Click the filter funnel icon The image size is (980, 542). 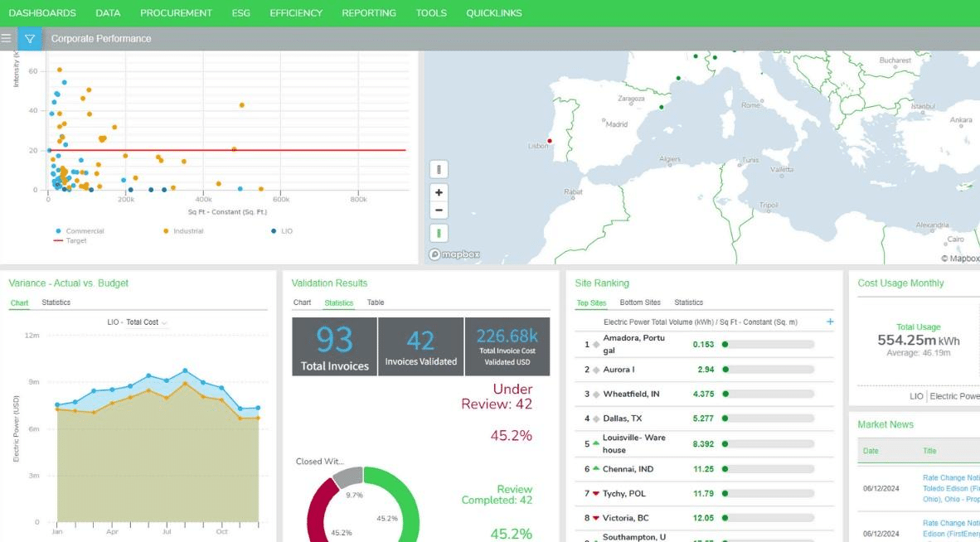(x=30, y=38)
